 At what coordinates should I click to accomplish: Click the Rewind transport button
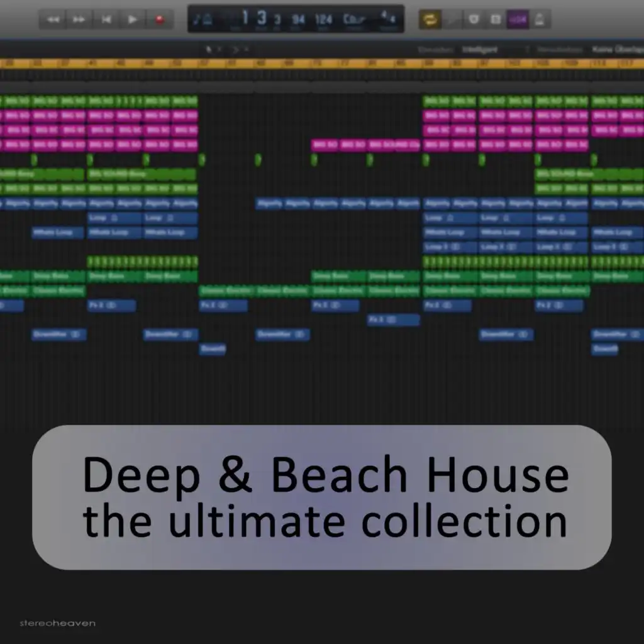point(53,19)
